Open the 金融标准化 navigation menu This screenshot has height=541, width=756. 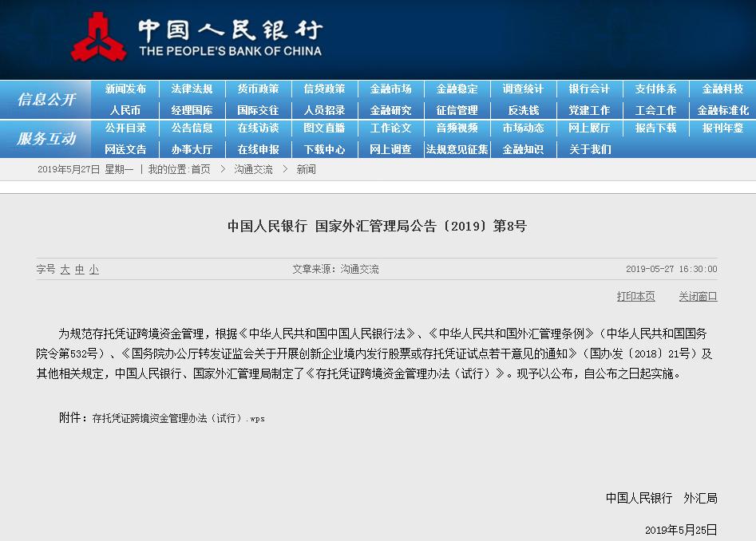pos(722,110)
